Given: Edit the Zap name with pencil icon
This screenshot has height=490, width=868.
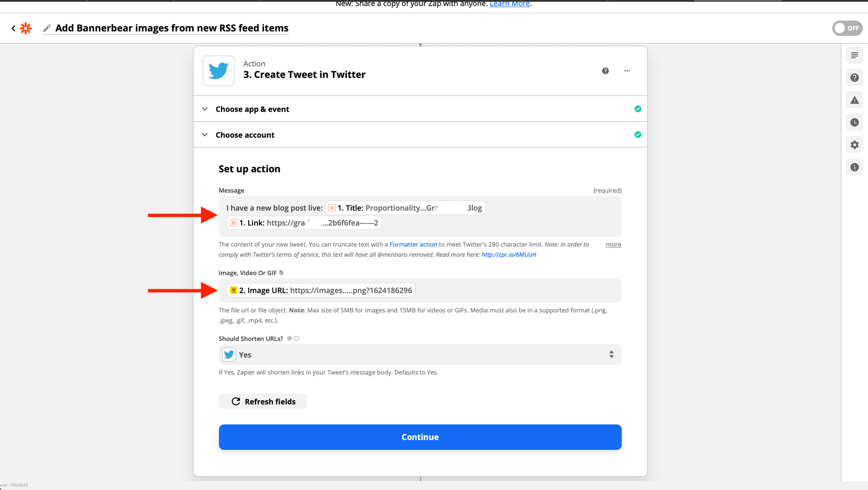Looking at the screenshot, I should (x=47, y=28).
